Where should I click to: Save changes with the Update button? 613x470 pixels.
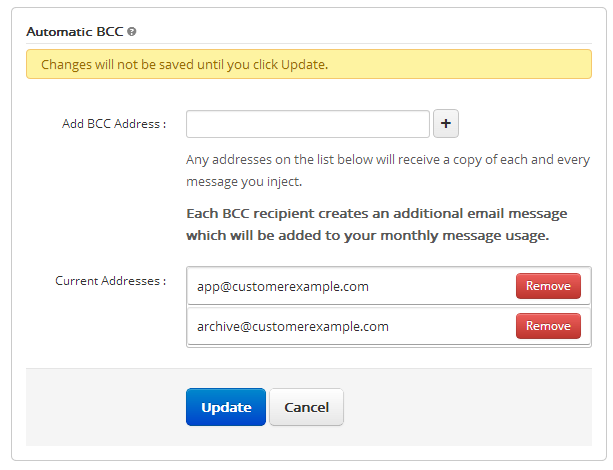click(x=226, y=407)
